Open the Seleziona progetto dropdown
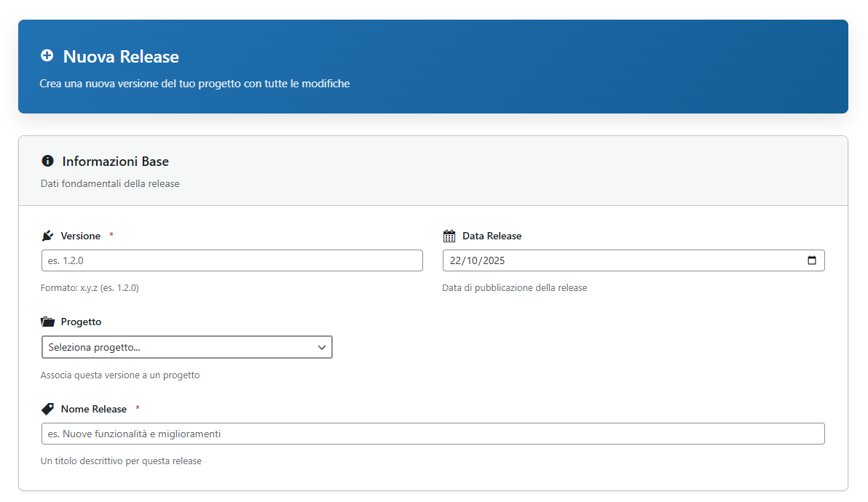This screenshot has height=502, width=868. tap(187, 347)
